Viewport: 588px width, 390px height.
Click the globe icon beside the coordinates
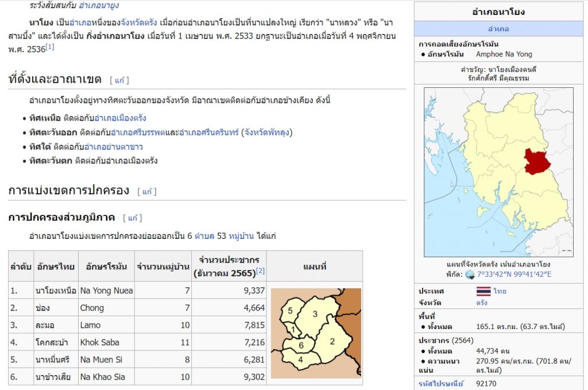tap(471, 274)
